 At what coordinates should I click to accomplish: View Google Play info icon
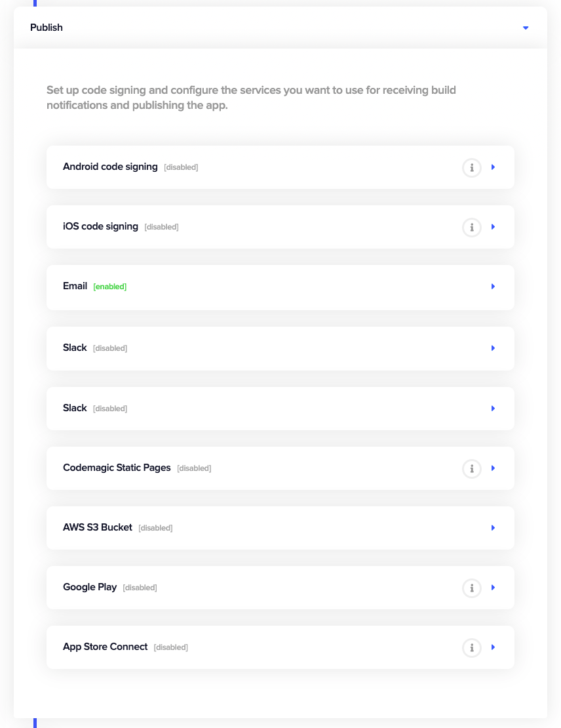471,588
